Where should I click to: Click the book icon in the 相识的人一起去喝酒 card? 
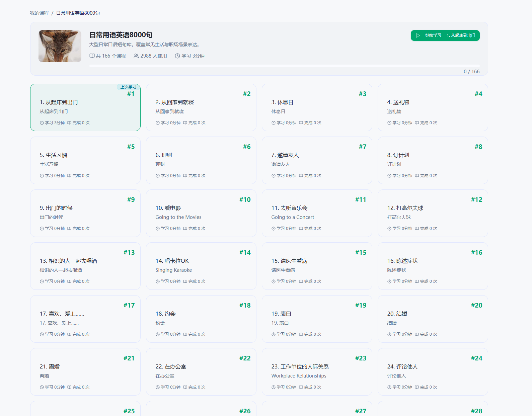[69, 281]
